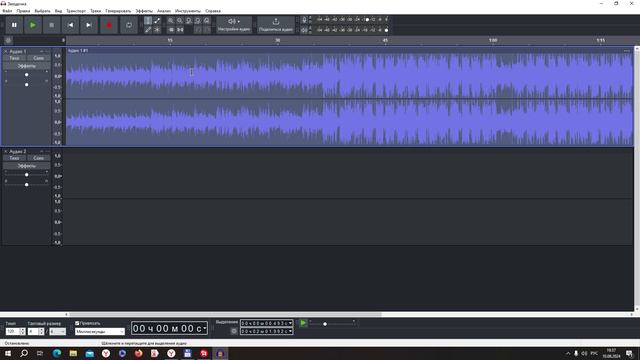Screen dimensions: 640x360
Task: Open the Треки menu
Action: (96, 11)
